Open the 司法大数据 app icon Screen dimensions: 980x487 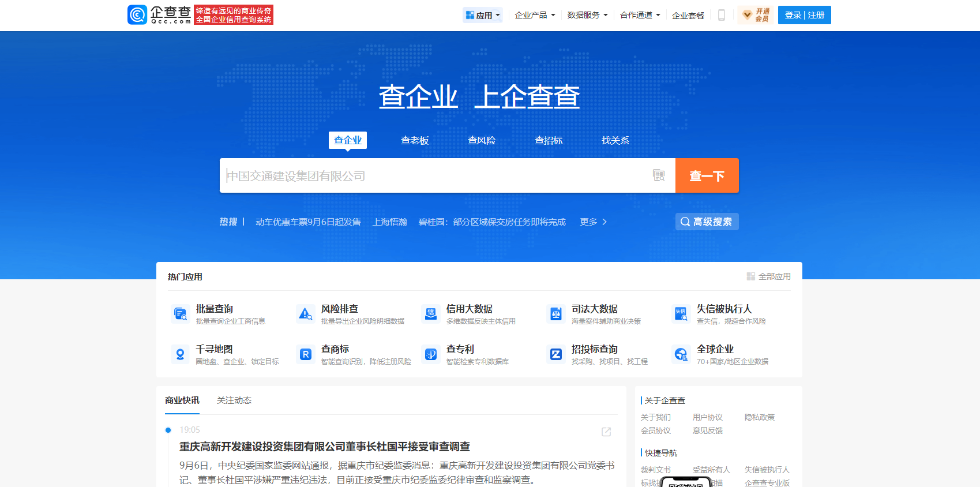[x=556, y=314]
